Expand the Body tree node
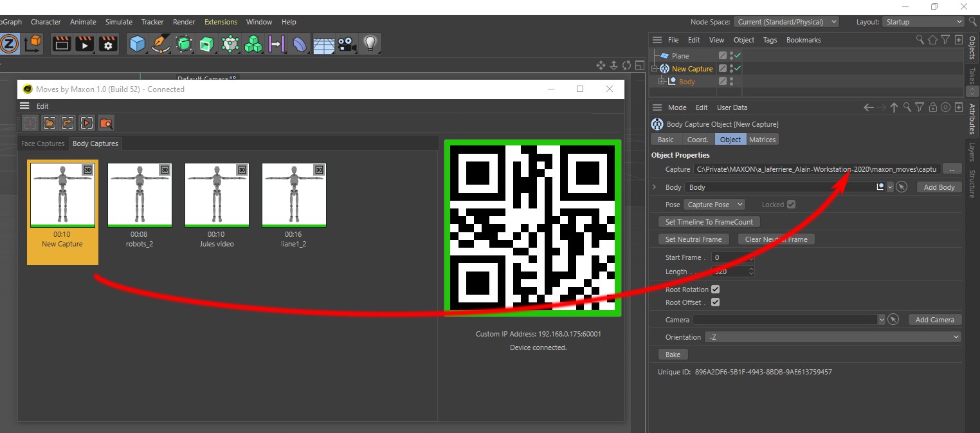The image size is (980, 433). tap(661, 82)
